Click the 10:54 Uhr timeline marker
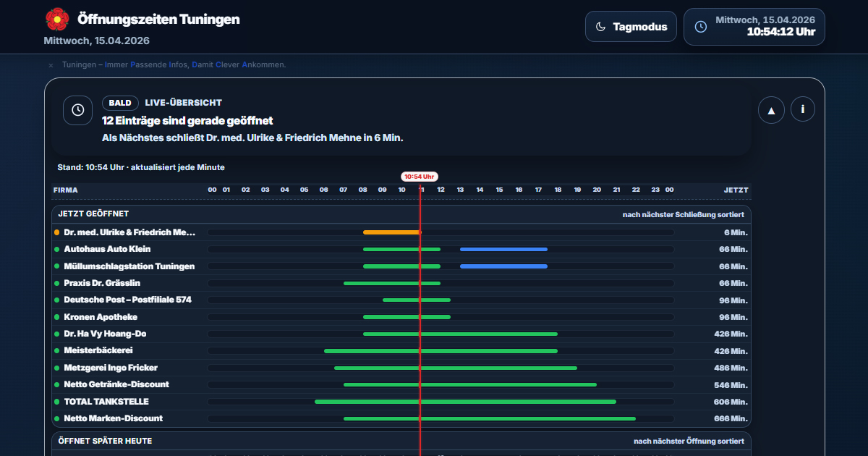 coord(420,177)
